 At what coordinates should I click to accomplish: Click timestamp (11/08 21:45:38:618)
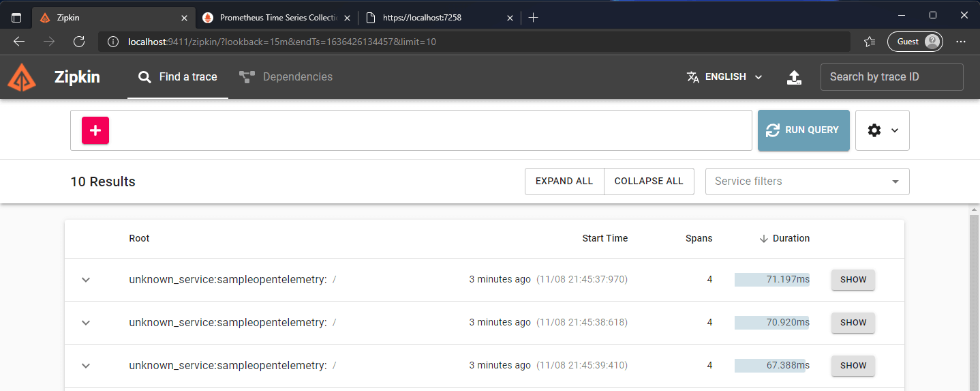(x=582, y=323)
